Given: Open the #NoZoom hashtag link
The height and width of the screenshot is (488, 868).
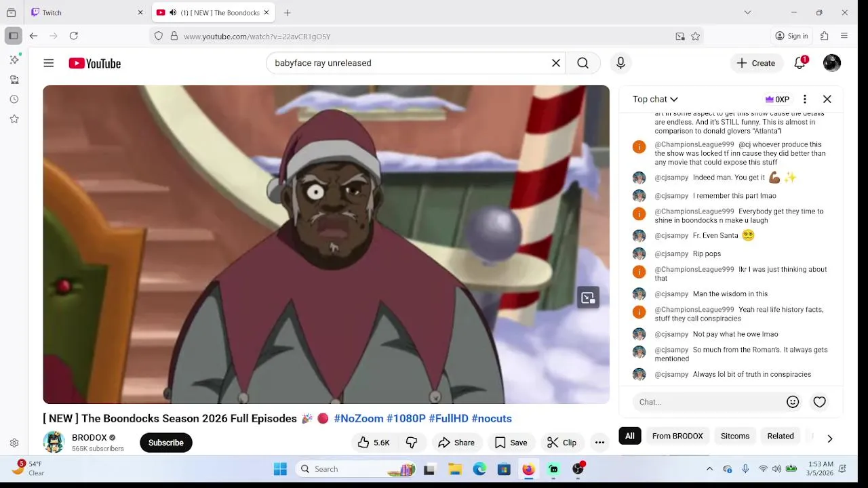Looking at the screenshot, I should (x=359, y=418).
